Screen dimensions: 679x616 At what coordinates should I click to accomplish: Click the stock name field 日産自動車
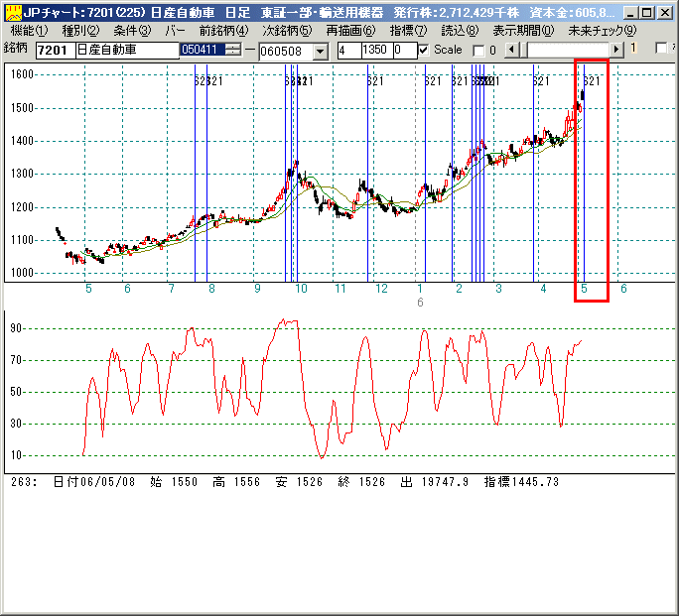pos(127,51)
